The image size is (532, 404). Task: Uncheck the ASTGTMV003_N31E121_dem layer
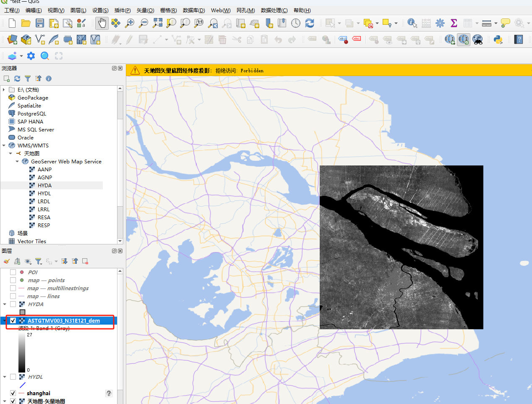tap(13, 320)
